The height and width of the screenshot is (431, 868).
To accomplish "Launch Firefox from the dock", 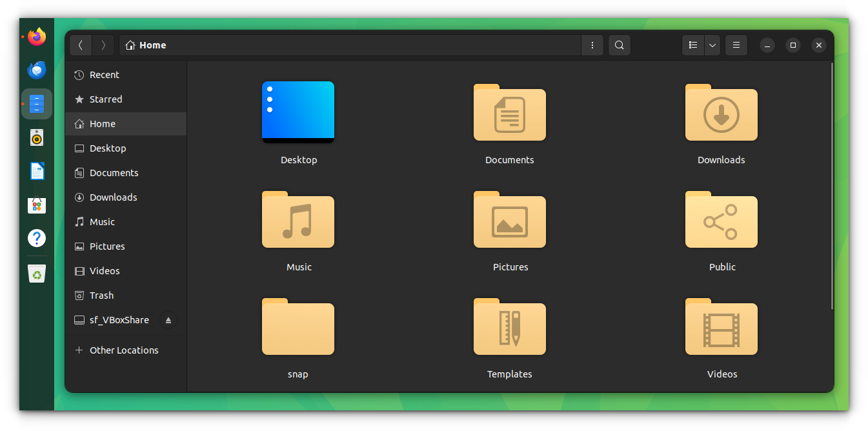I will [x=37, y=37].
